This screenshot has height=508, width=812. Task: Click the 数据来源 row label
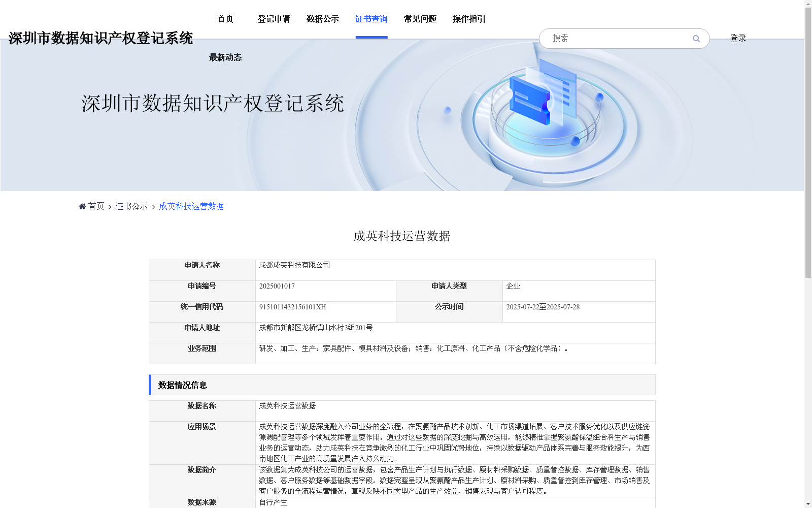coord(202,502)
